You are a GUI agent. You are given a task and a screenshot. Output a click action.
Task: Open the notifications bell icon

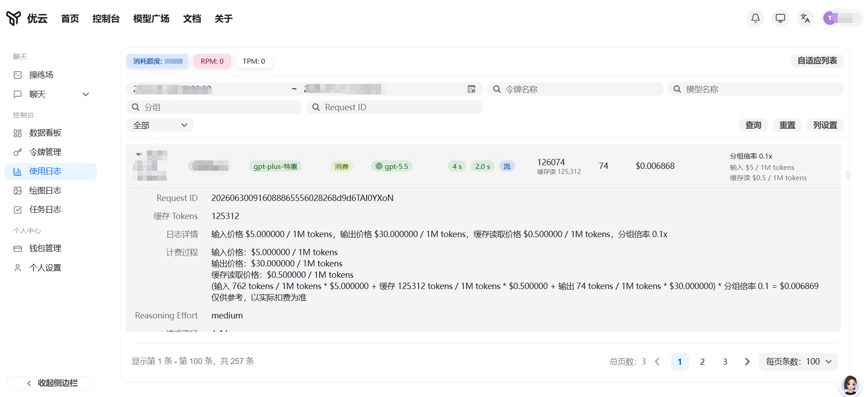click(x=755, y=18)
